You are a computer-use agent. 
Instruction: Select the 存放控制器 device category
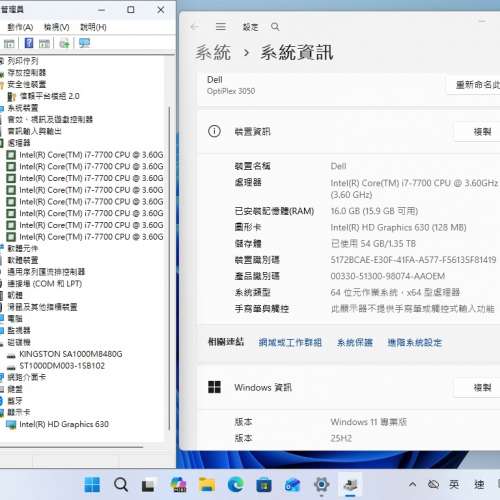[27, 73]
